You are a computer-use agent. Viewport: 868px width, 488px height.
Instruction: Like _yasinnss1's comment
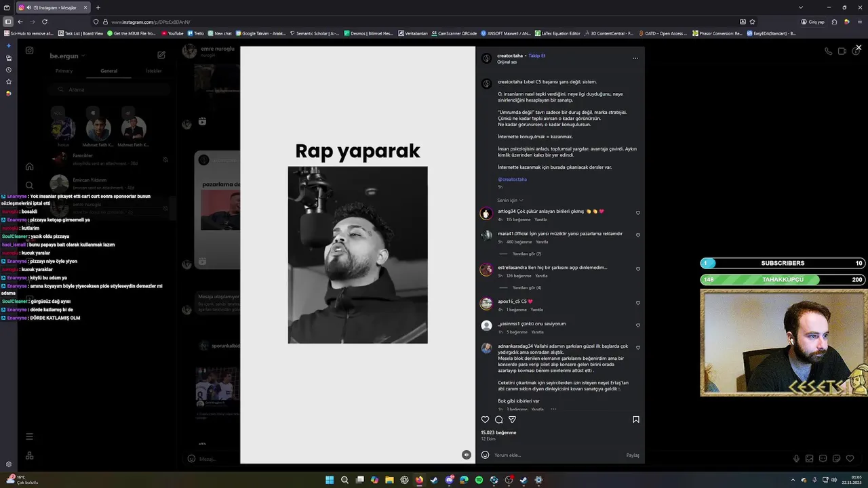pyautogui.click(x=638, y=325)
